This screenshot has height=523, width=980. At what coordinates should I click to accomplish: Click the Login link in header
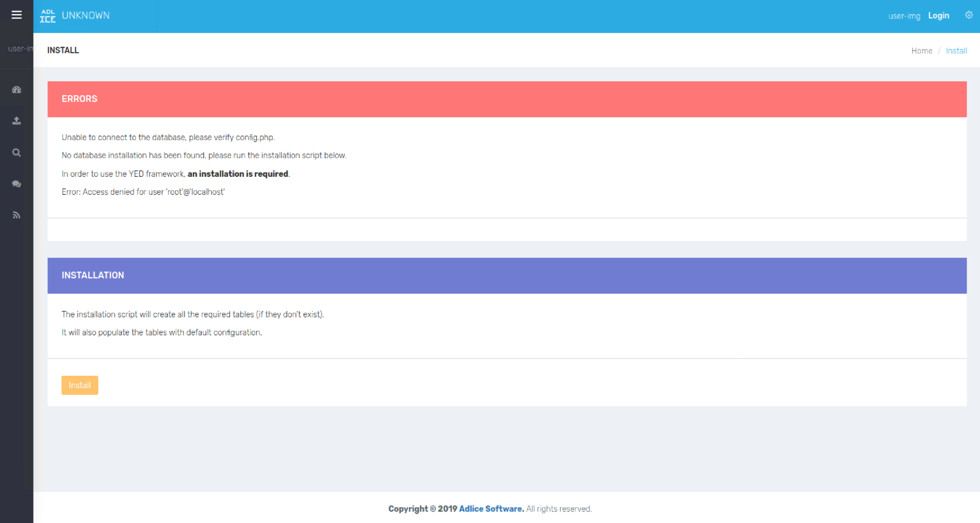[938, 16]
